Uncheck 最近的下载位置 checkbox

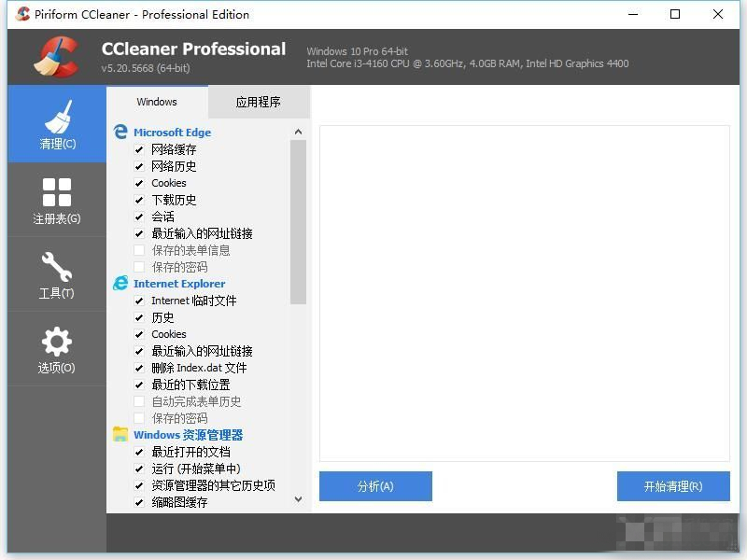[139, 385]
